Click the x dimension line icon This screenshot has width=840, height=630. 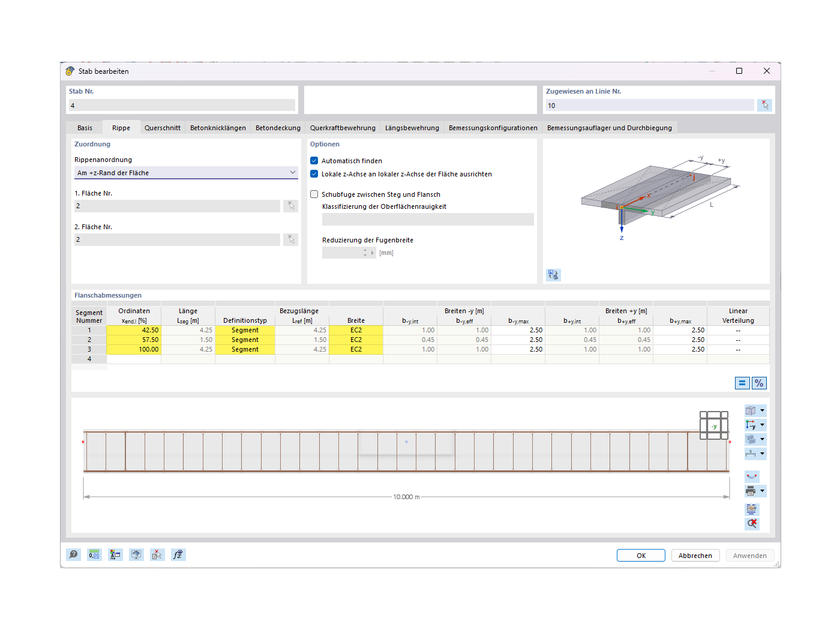751,454
